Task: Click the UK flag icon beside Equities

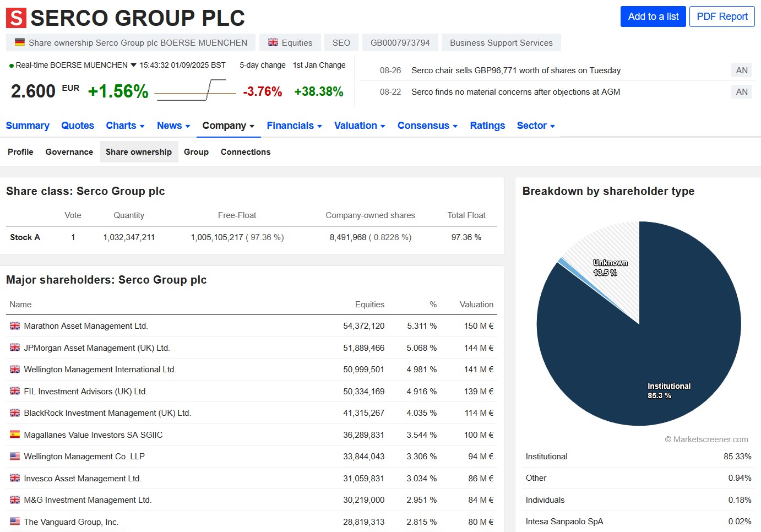Action: (x=273, y=42)
